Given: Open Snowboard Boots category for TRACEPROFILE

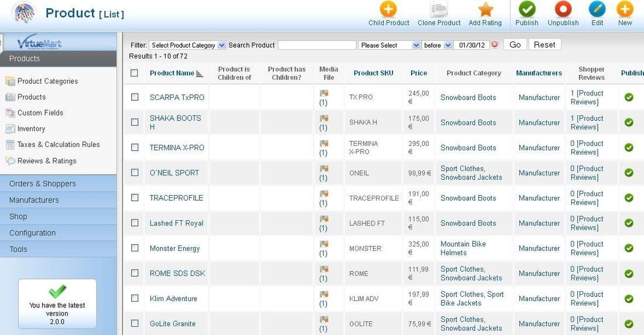Looking at the screenshot, I should click(468, 198).
